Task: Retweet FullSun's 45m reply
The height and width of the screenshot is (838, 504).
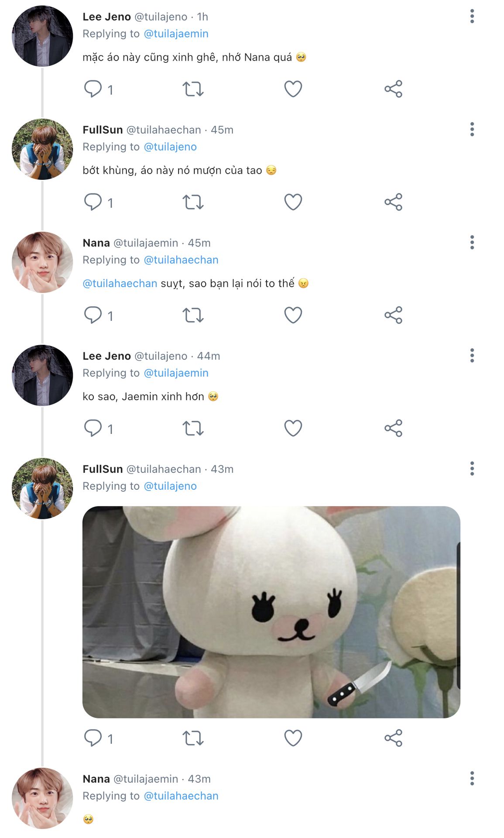Action: (193, 202)
